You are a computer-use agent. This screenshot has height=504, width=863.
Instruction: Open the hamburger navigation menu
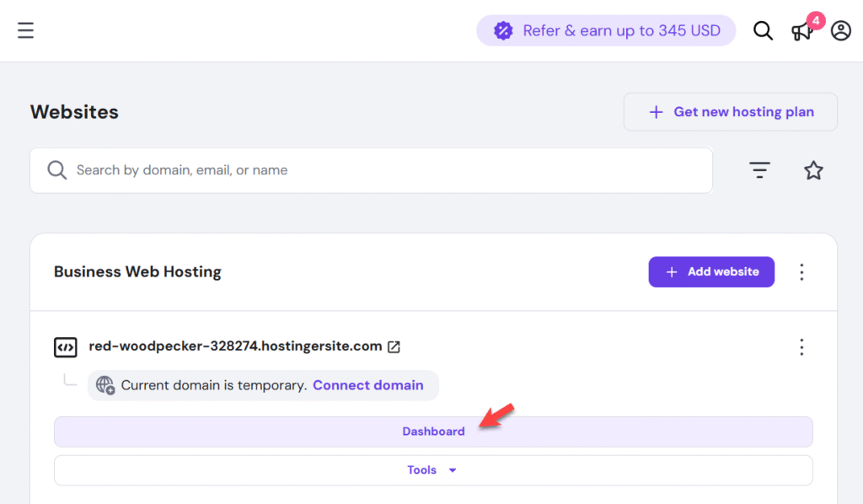coord(26,31)
